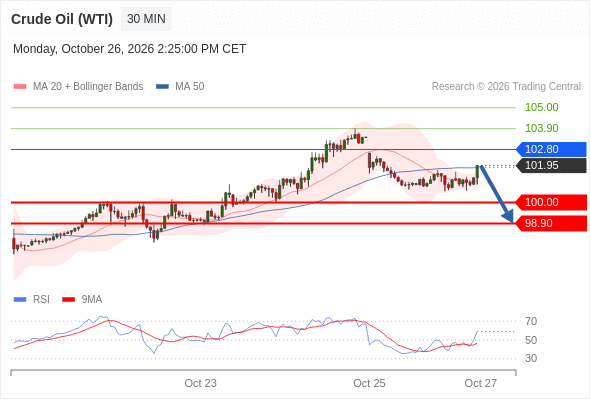Click the 9MA legend label
The width and height of the screenshot is (590, 400).
92,300
